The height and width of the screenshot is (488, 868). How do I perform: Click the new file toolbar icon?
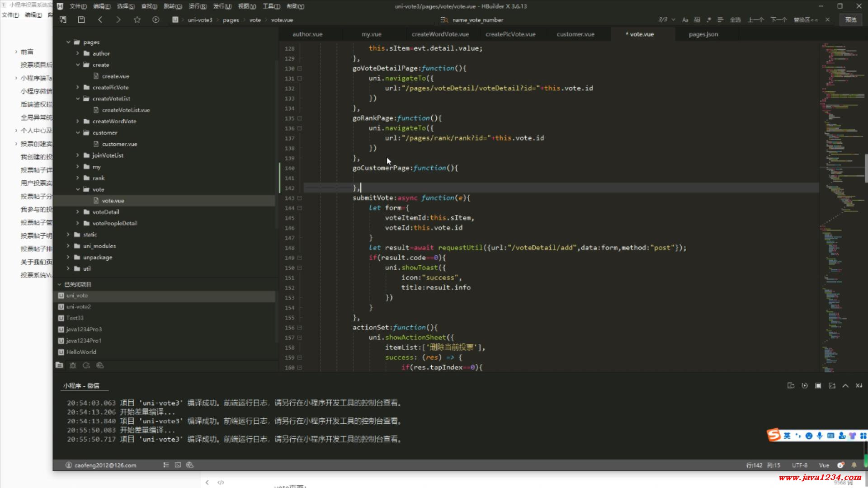coord(63,19)
